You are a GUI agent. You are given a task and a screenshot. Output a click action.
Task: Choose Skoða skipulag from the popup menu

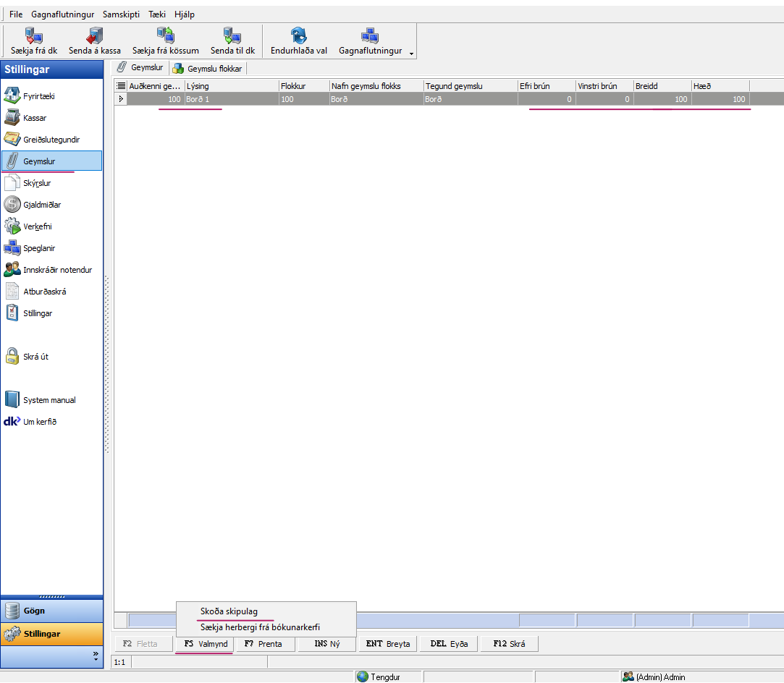tap(229, 611)
